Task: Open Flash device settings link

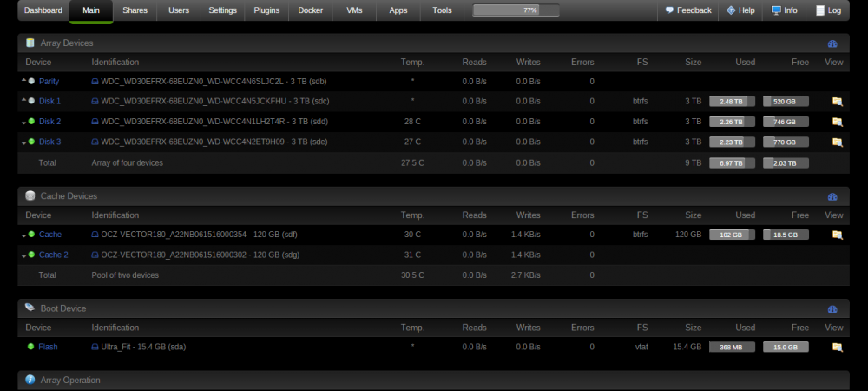Action: coord(48,348)
